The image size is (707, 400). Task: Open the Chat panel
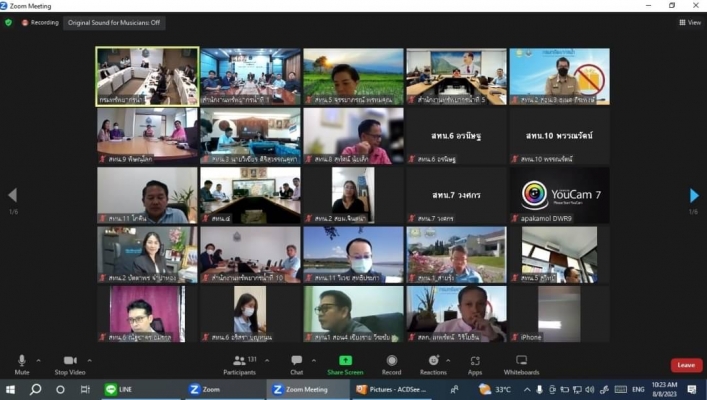click(x=297, y=365)
